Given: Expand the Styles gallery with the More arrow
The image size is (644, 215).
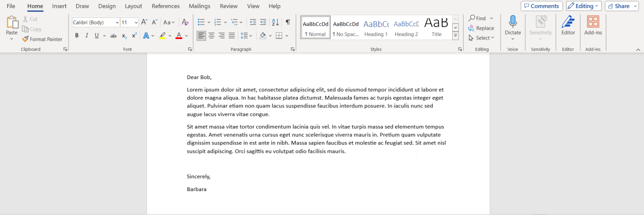Looking at the screenshot, I should [x=455, y=35].
